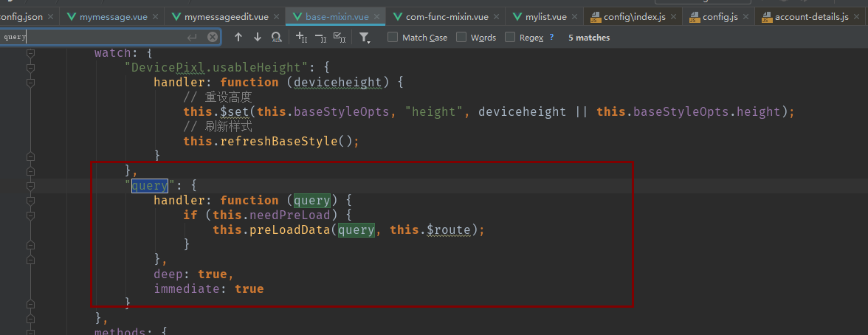This screenshot has height=335, width=868.
Task: Click the "needPreLoad" property
Action: 290,215
